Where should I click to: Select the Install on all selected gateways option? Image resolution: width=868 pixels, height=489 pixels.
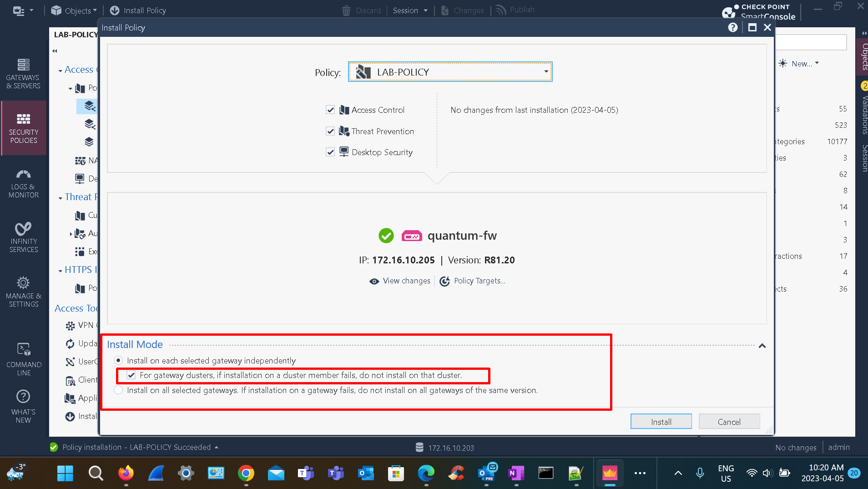click(118, 390)
